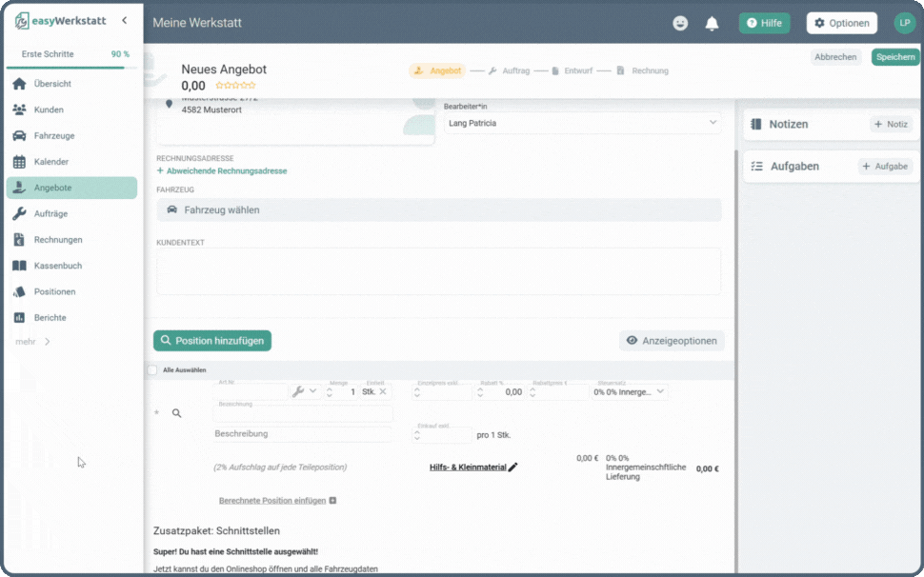
Task: Toggle the Alle Auswählen checkbox
Action: pyautogui.click(x=152, y=369)
